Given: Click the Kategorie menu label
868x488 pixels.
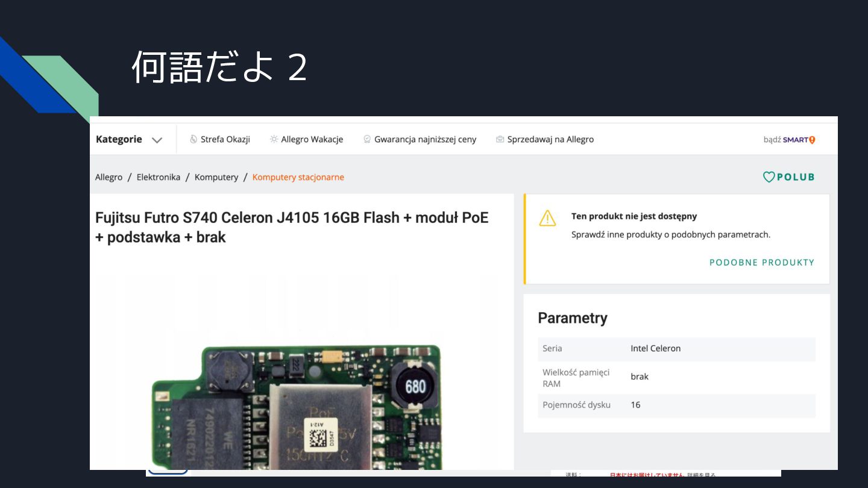Looking at the screenshot, I should click(x=119, y=139).
